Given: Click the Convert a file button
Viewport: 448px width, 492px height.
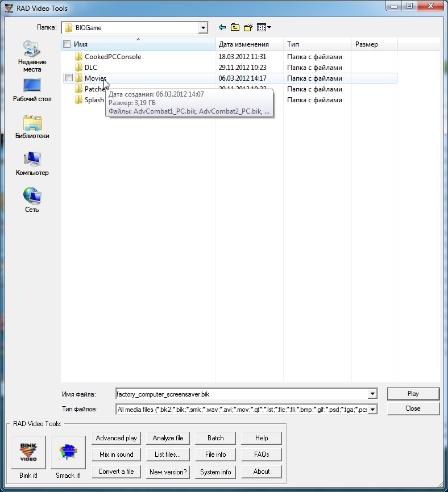Looking at the screenshot, I should point(116,472).
